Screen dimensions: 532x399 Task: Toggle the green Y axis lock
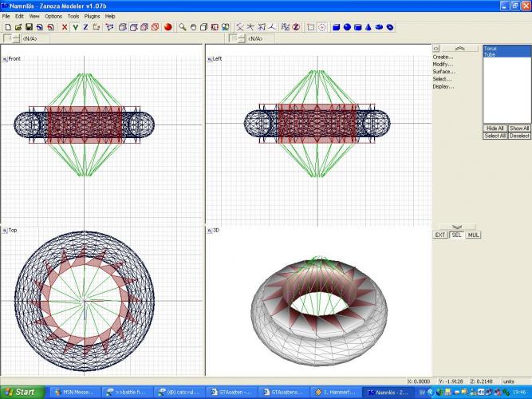tap(75, 26)
